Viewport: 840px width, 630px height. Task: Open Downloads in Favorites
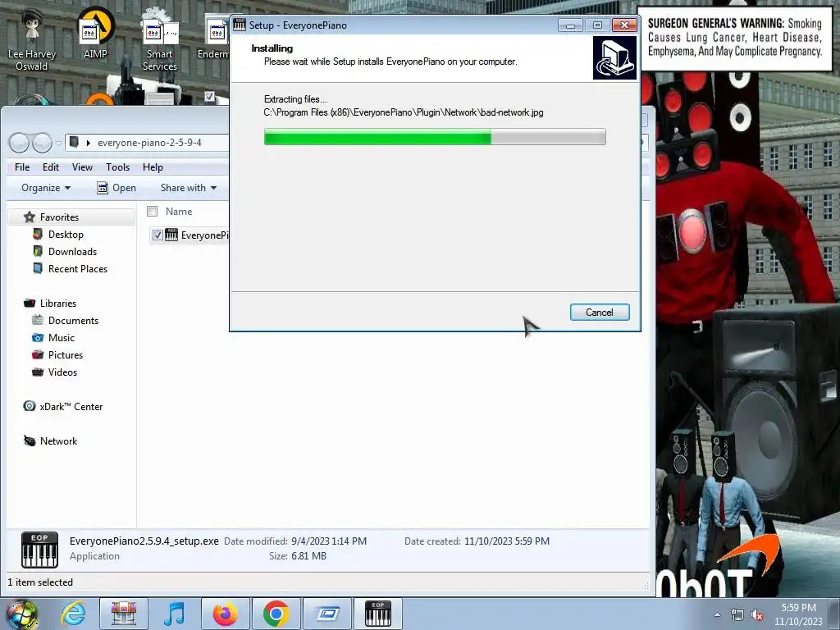tap(72, 251)
